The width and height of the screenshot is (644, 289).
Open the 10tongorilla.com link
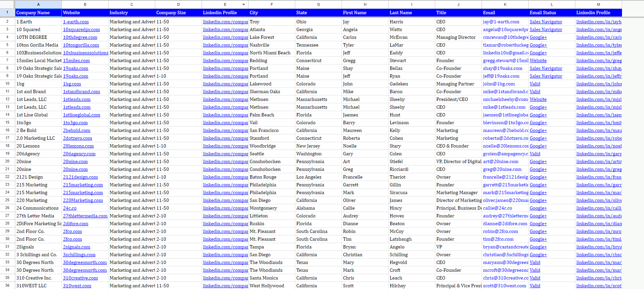pos(81,45)
